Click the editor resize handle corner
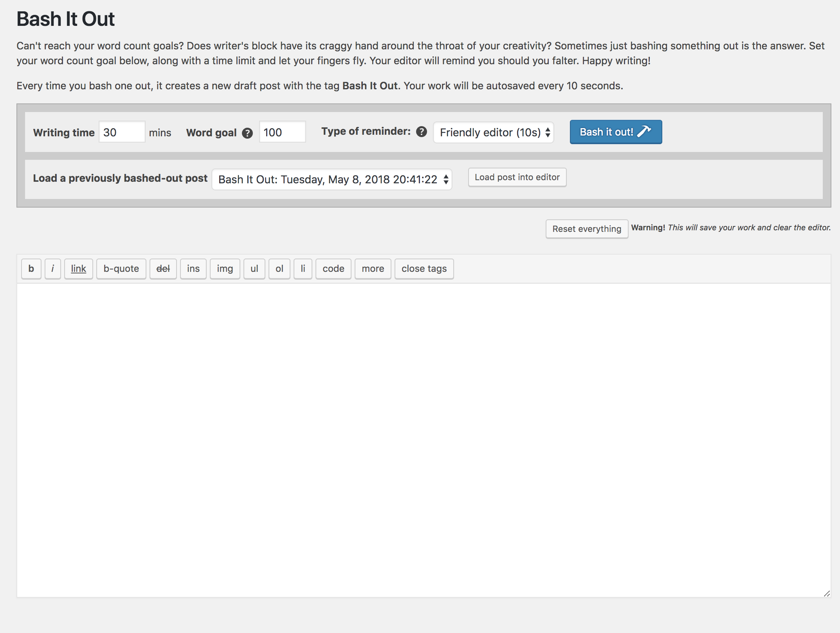The image size is (840, 633). [827, 594]
